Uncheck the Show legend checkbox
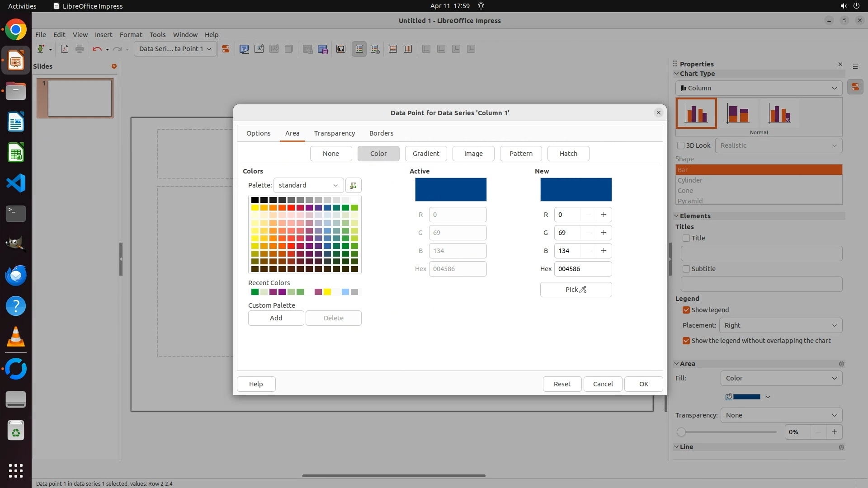This screenshot has width=868, height=488. pyautogui.click(x=686, y=310)
